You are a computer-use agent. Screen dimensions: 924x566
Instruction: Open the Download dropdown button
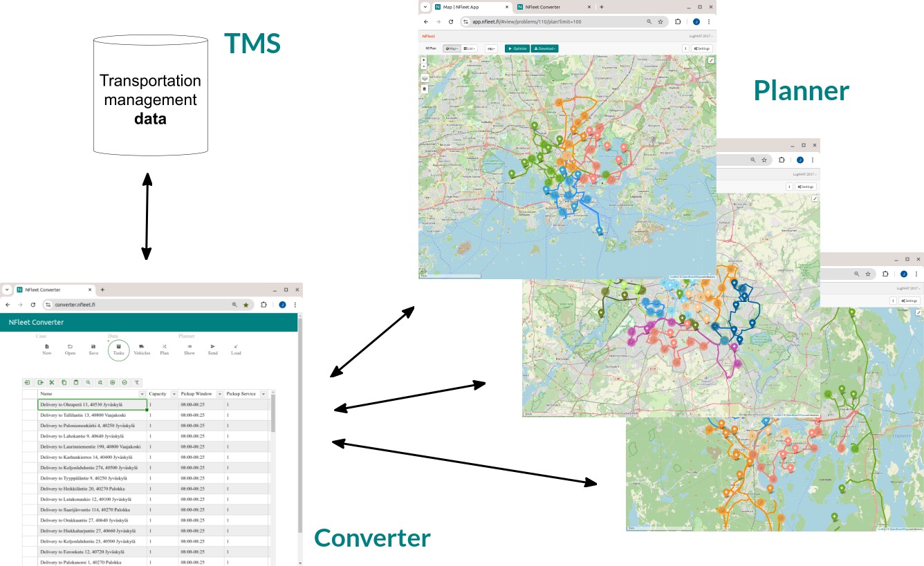[545, 48]
